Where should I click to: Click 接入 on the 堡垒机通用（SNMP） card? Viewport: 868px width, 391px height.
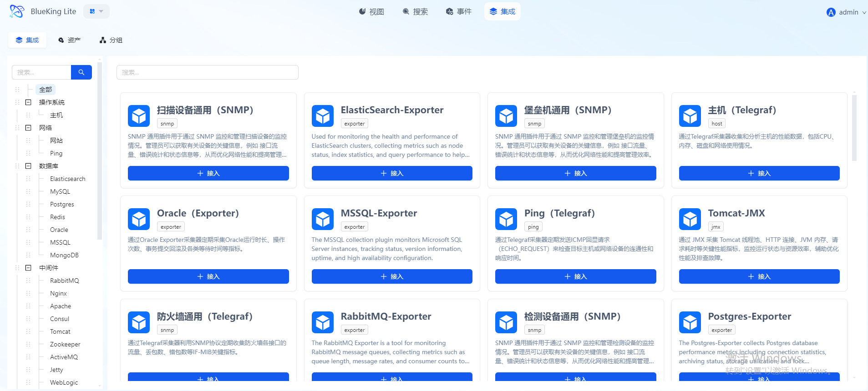coord(576,173)
